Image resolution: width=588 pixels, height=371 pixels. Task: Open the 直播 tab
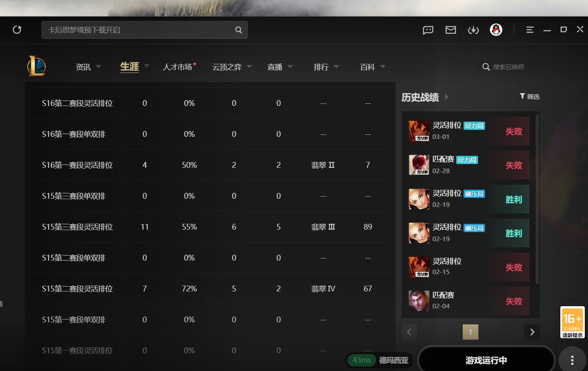click(275, 67)
